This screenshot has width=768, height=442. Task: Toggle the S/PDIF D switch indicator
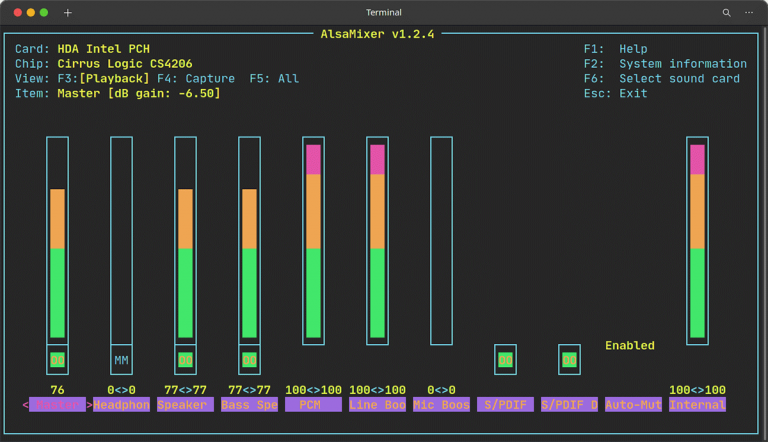(x=569, y=360)
